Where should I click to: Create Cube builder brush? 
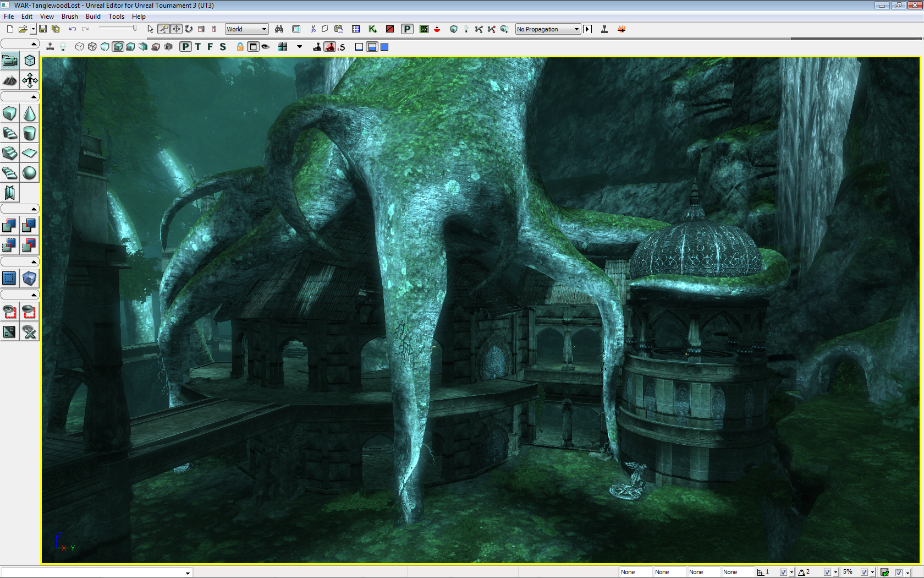point(10,113)
